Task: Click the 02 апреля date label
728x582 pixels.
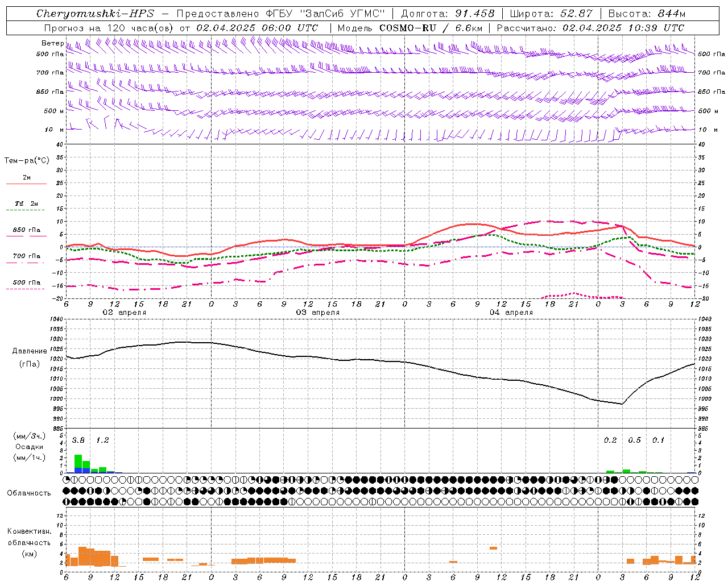Action: tap(124, 313)
